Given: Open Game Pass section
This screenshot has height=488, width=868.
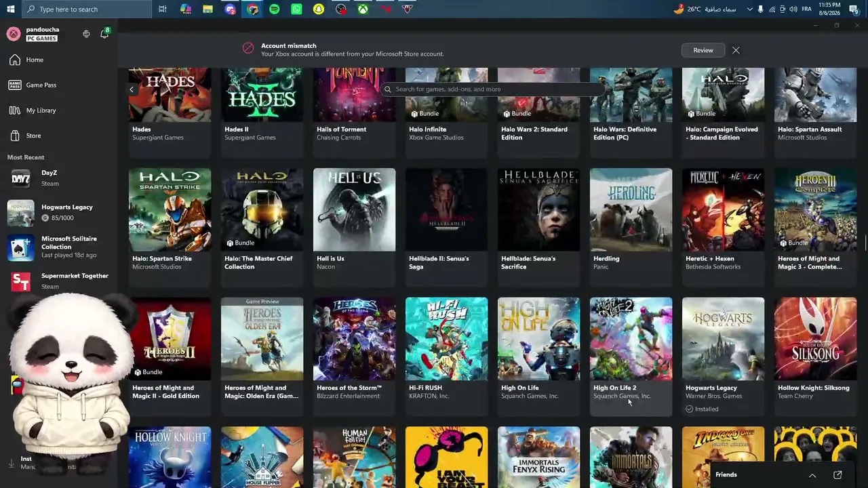Looking at the screenshot, I should click(41, 85).
